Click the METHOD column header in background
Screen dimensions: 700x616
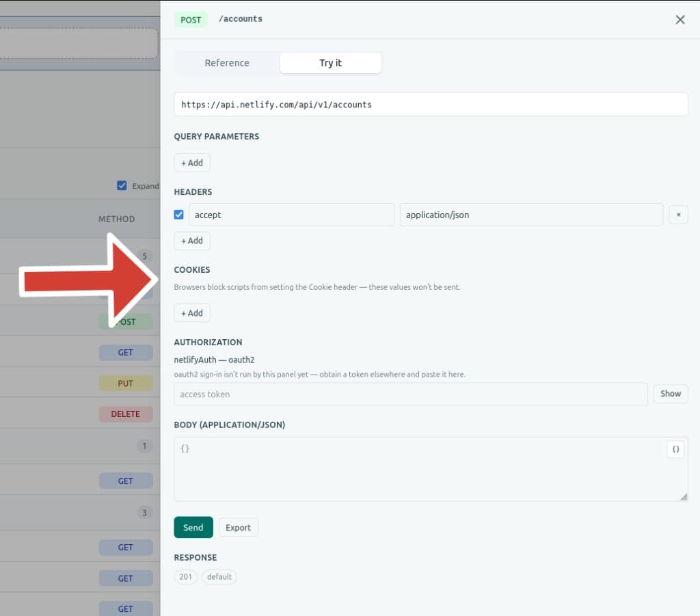coord(116,219)
